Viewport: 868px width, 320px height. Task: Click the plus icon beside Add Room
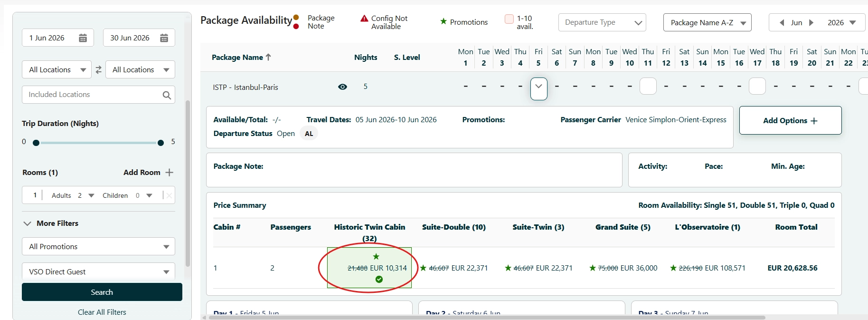click(170, 173)
